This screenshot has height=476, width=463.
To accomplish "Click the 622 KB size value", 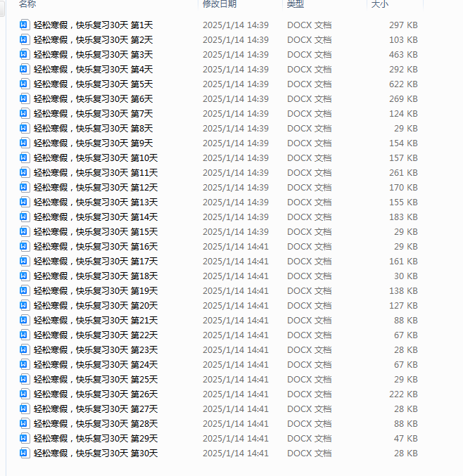I will (403, 84).
